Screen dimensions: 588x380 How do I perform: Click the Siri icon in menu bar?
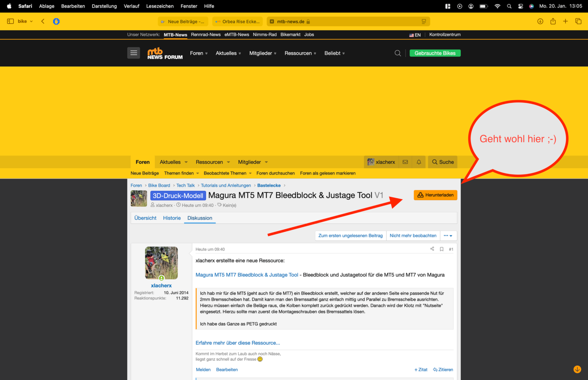pos(531,6)
